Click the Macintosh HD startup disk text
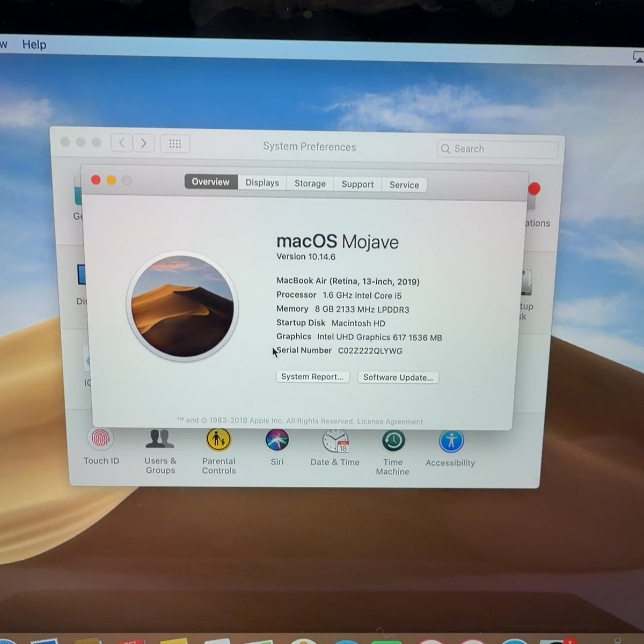Image resolution: width=644 pixels, height=644 pixels. 358,323
